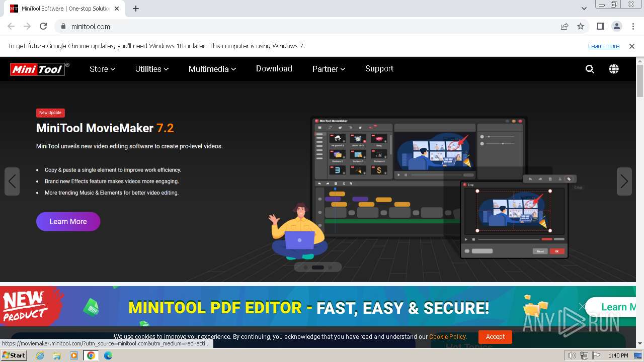The width and height of the screenshot is (644, 362).
Task: Open the Cookie Policy link
Action: click(448, 337)
